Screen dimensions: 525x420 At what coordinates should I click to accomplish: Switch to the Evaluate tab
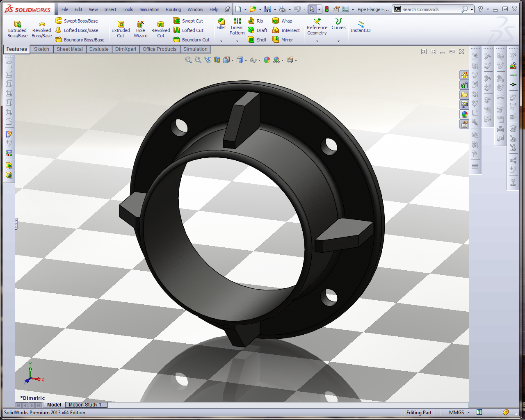pyautogui.click(x=99, y=49)
